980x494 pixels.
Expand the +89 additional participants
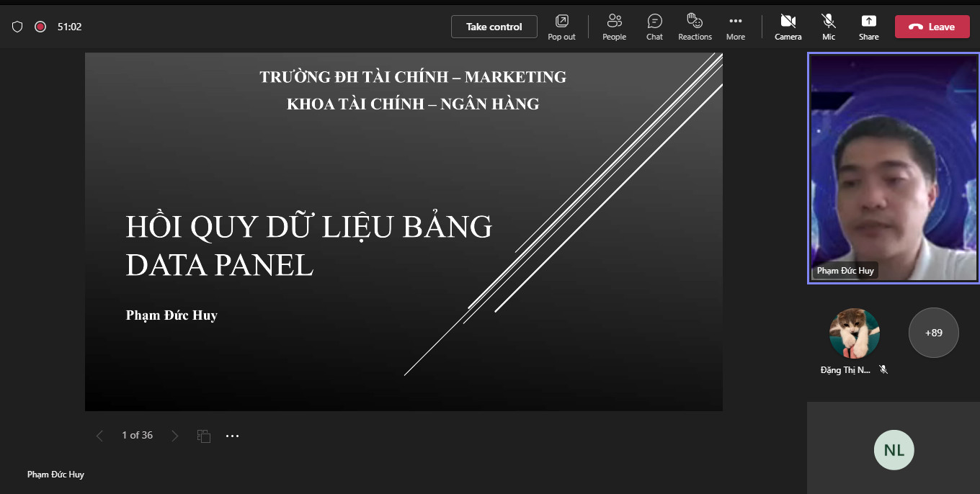pos(933,333)
